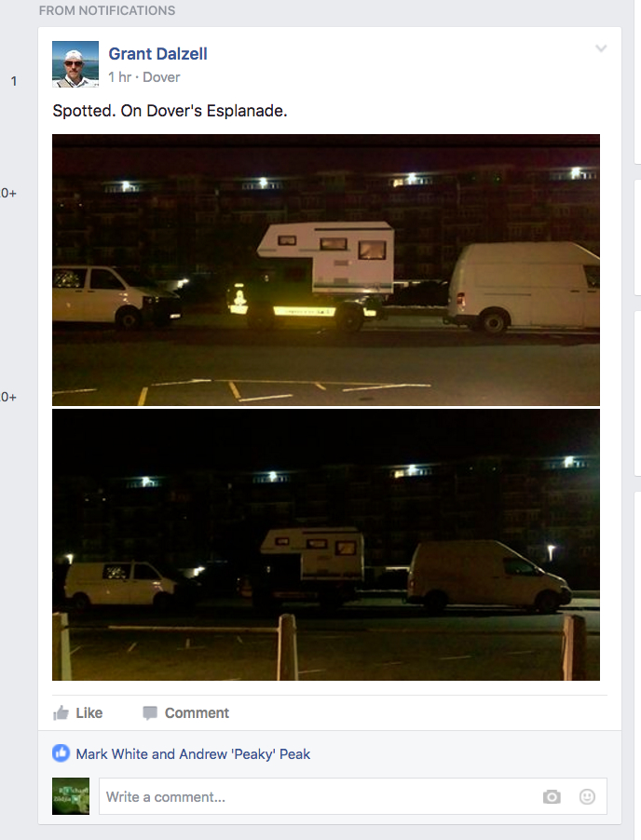View the first camper van photo
This screenshot has height=840, width=641.
click(326, 269)
